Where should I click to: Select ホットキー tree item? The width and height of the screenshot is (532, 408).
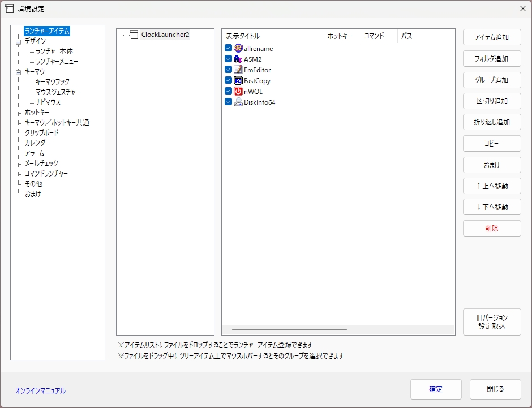(x=37, y=112)
